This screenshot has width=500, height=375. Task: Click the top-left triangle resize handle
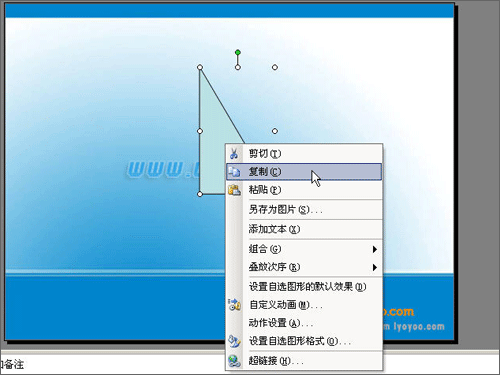pos(200,67)
